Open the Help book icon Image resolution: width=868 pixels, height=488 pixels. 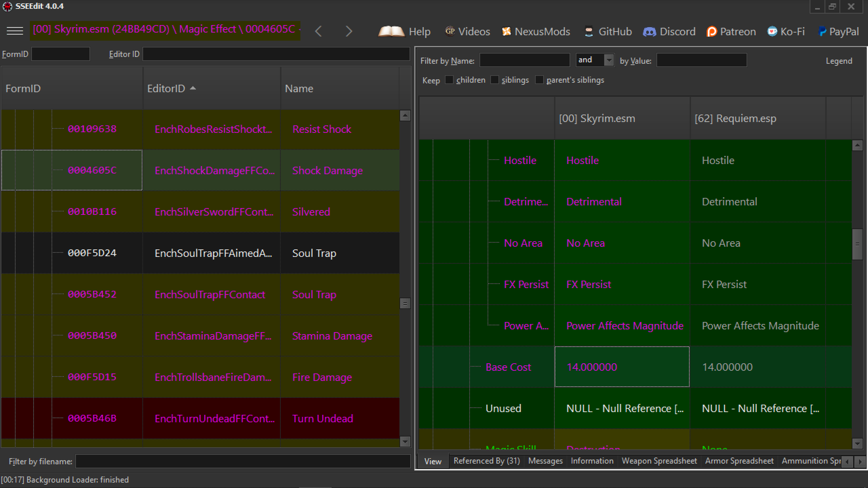tap(391, 32)
